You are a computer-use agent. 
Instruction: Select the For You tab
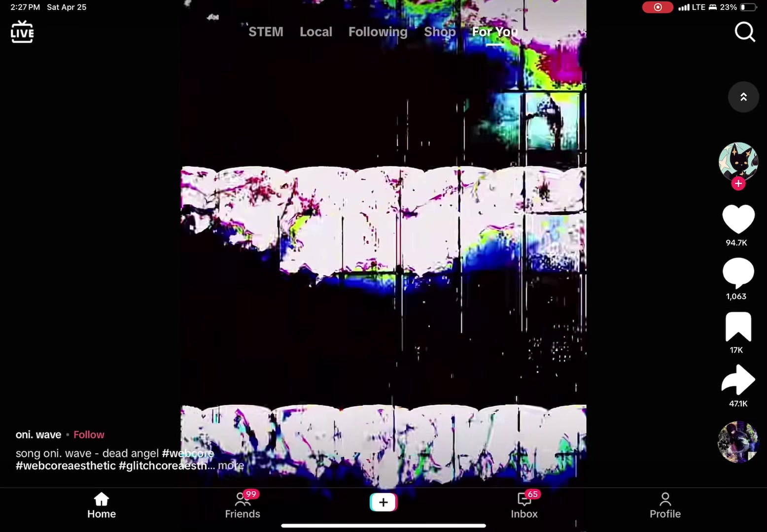click(495, 32)
